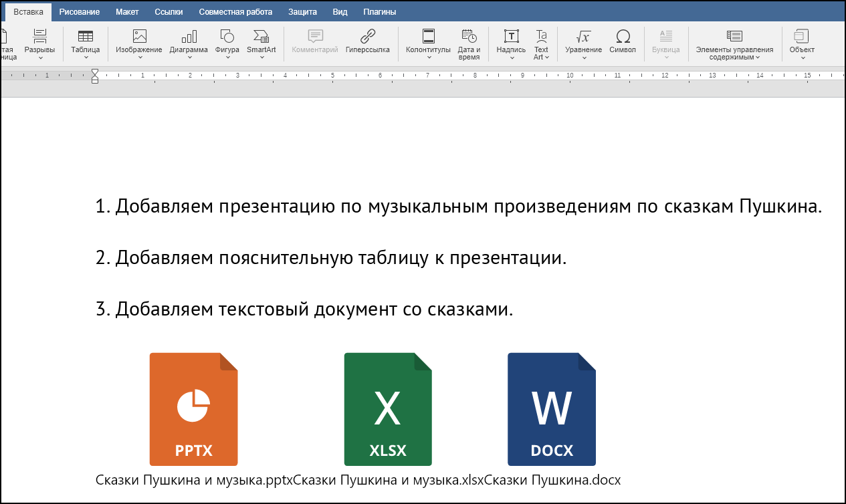Switch to the Защита tab

pyautogui.click(x=302, y=12)
